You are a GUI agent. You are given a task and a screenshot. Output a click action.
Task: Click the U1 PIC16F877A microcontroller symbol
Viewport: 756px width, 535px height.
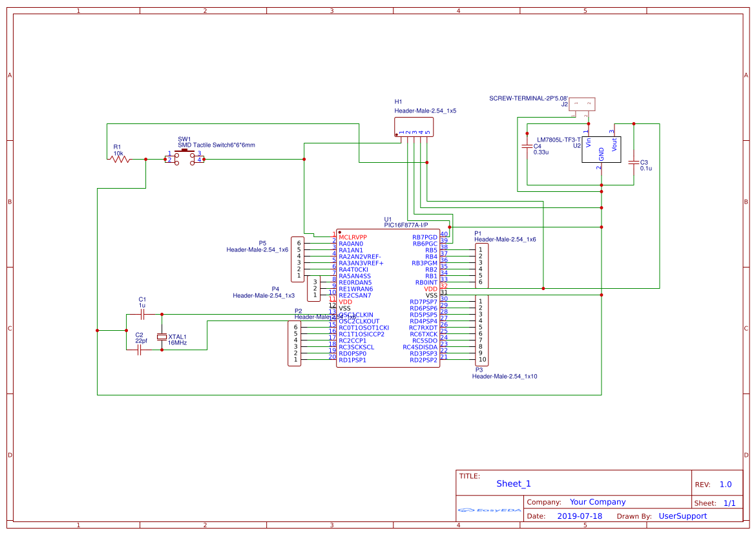point(388,297)
